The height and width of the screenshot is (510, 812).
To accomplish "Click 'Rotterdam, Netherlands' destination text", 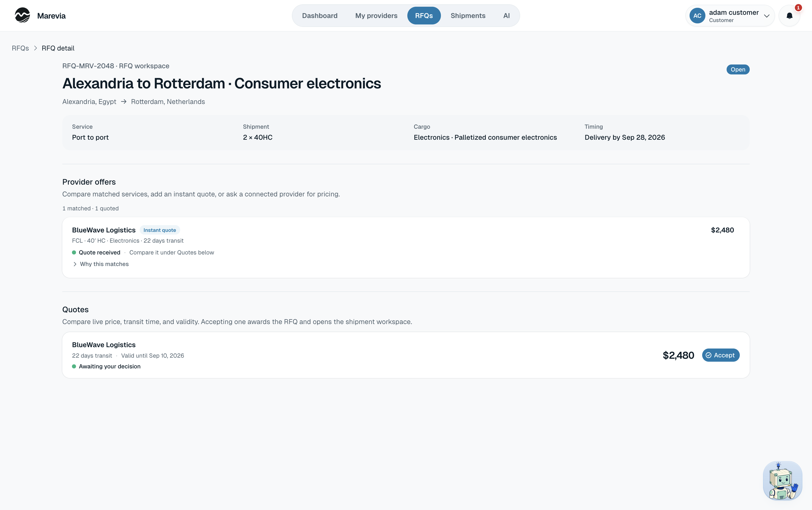I will [168, 102].
